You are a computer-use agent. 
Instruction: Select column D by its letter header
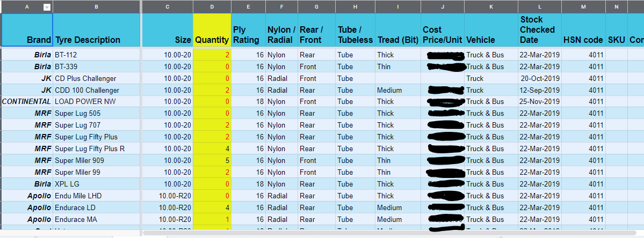(x=212, y=6)
